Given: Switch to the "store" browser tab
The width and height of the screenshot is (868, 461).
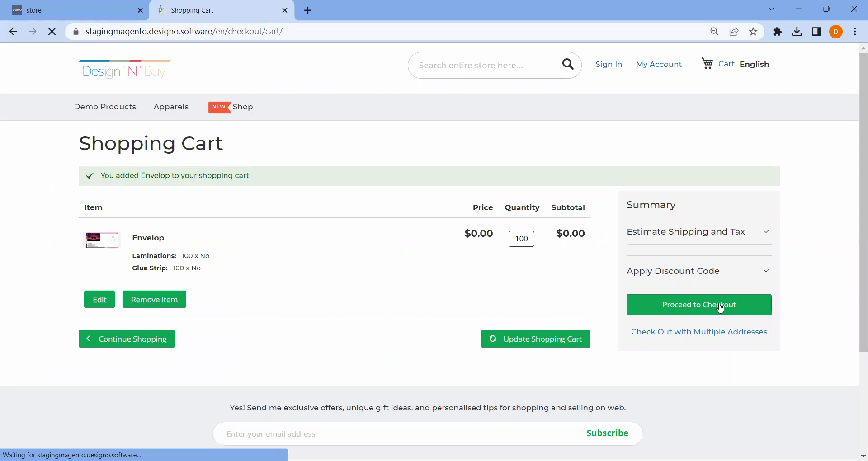Looking at the screenshot, I should tap(75, 10).
